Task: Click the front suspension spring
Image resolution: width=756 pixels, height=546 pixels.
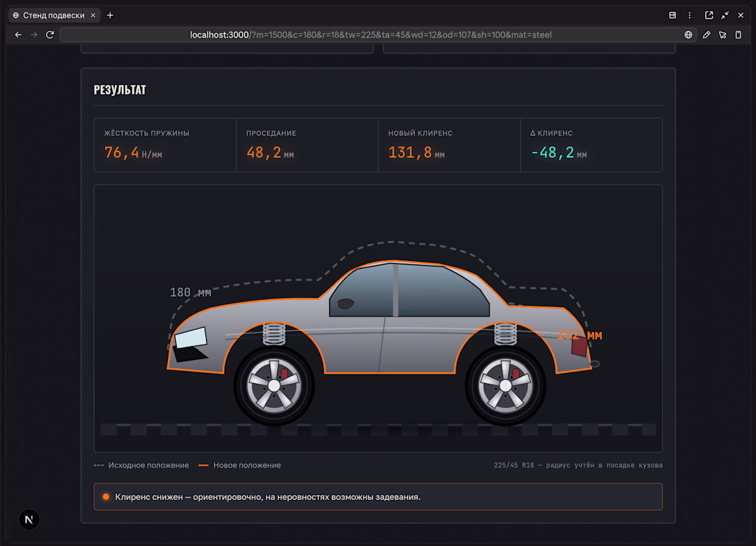Action: tap(274, 334)
